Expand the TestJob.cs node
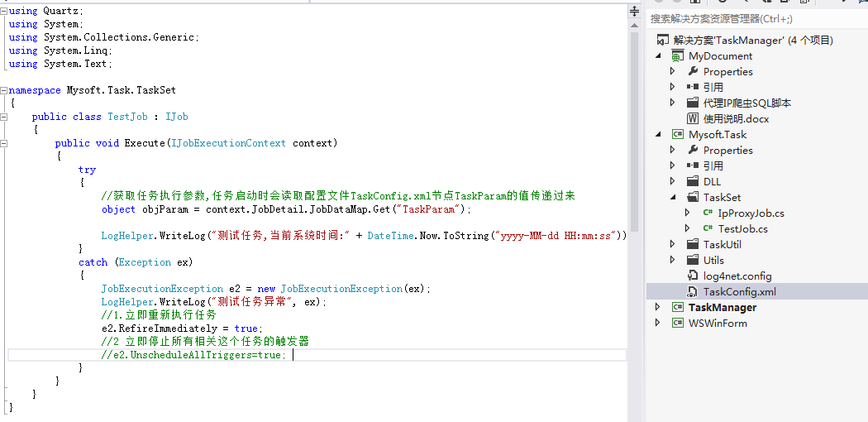868x422 pixels. (x=688, y=228)
